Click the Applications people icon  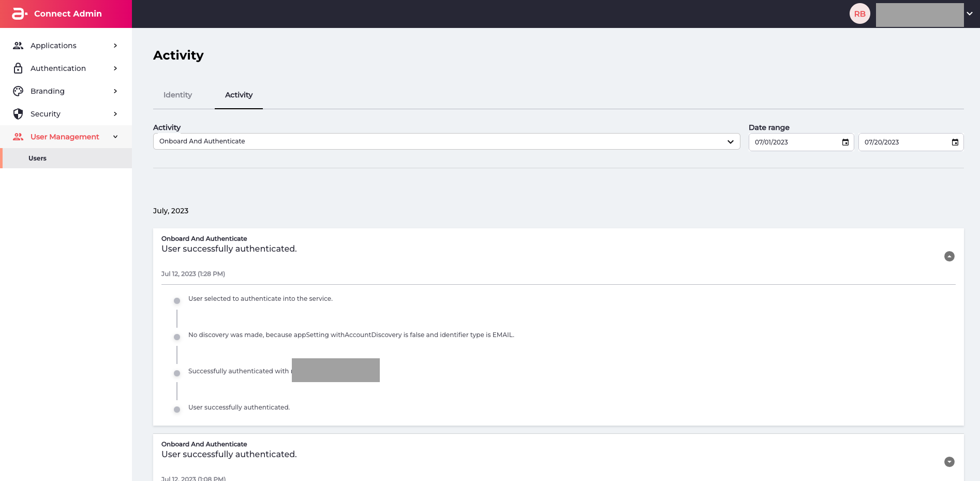click(18, 46)
